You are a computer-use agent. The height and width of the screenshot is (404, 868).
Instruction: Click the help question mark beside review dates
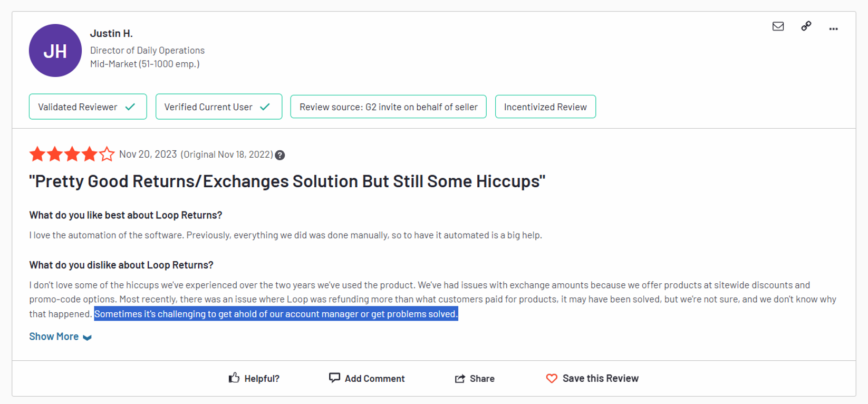(x=280, y=155)
